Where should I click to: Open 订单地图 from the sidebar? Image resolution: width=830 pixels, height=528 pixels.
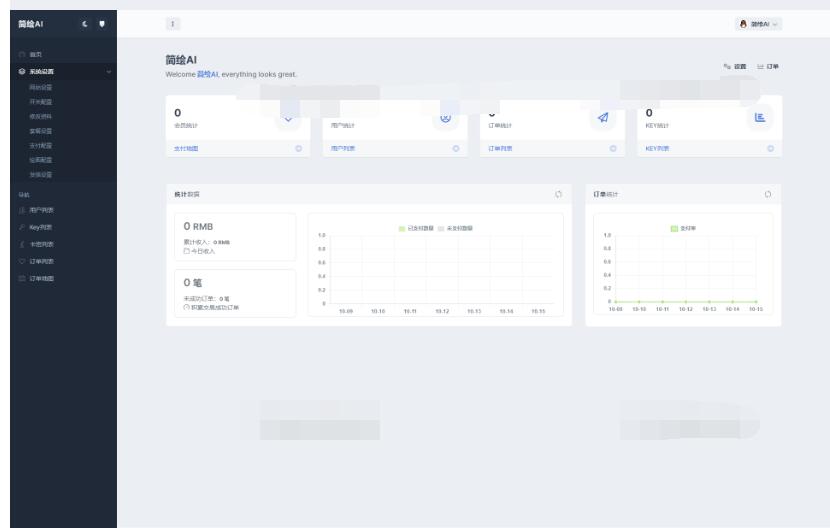pos(41,278)
